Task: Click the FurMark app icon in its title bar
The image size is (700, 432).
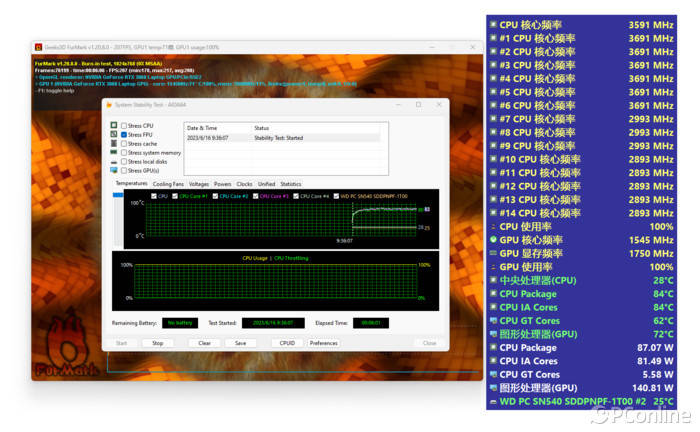Action: point(38,47)
